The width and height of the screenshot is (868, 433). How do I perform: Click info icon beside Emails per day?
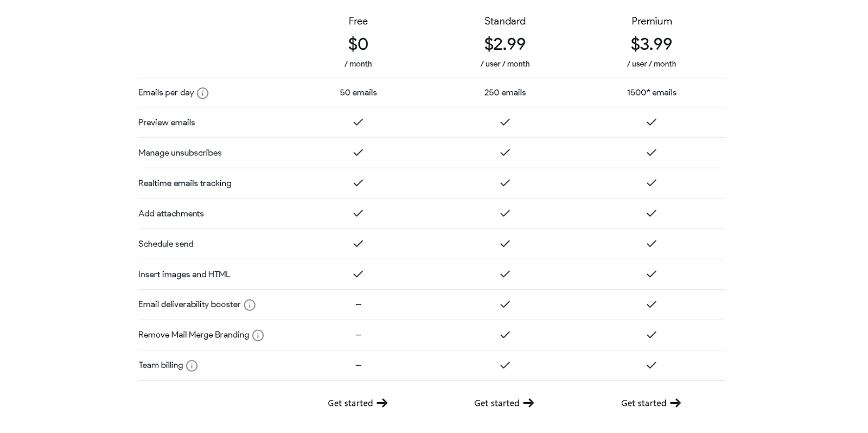(x=202, y=93)
